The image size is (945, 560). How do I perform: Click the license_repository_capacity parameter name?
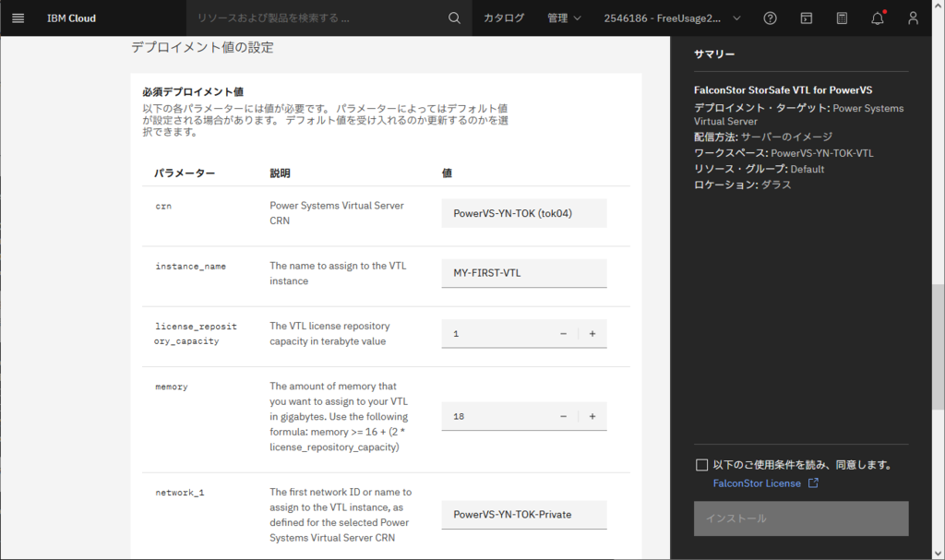[196, 333]
